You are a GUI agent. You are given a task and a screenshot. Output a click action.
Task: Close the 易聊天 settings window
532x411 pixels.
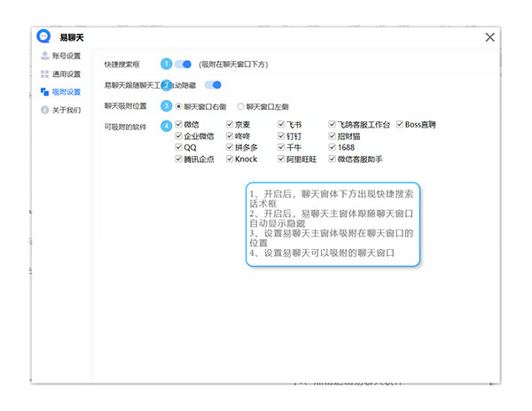489,37
